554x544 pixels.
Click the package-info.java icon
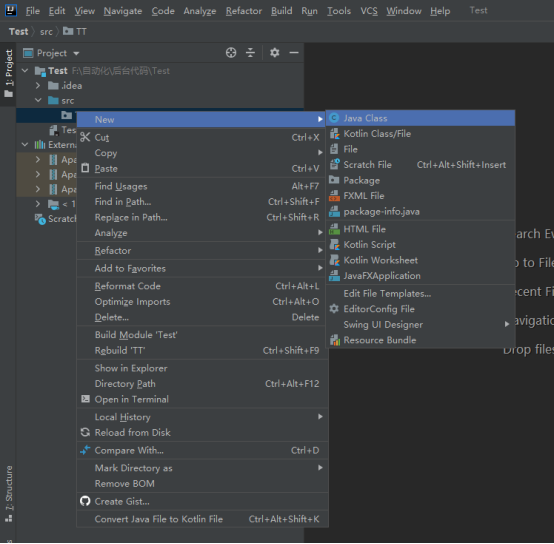334,211
